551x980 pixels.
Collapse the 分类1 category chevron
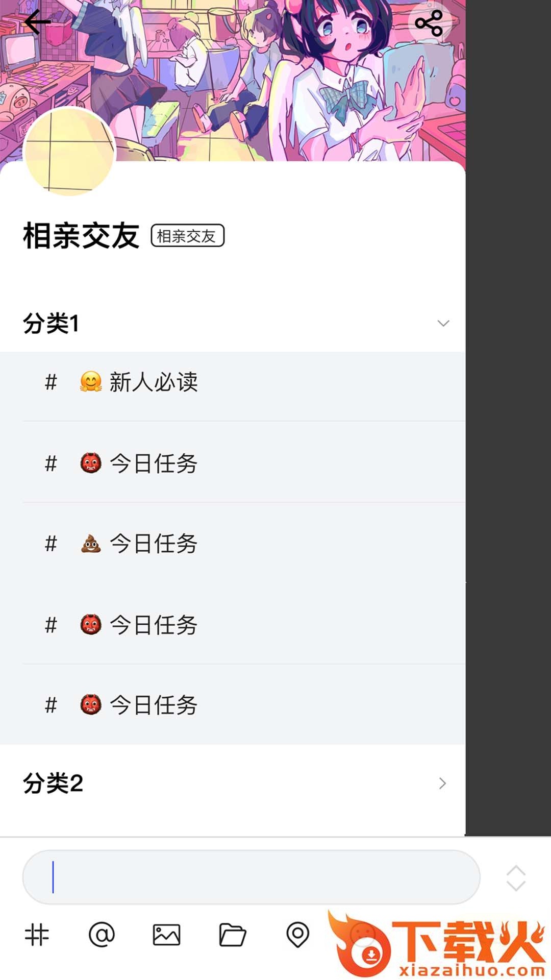[x=443, y=323]
